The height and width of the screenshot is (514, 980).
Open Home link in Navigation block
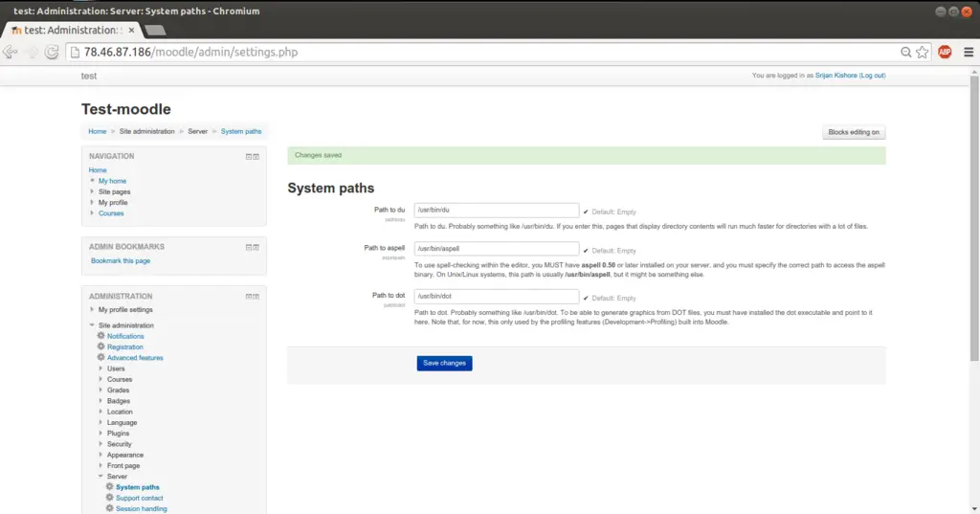(x=98, y=170)
